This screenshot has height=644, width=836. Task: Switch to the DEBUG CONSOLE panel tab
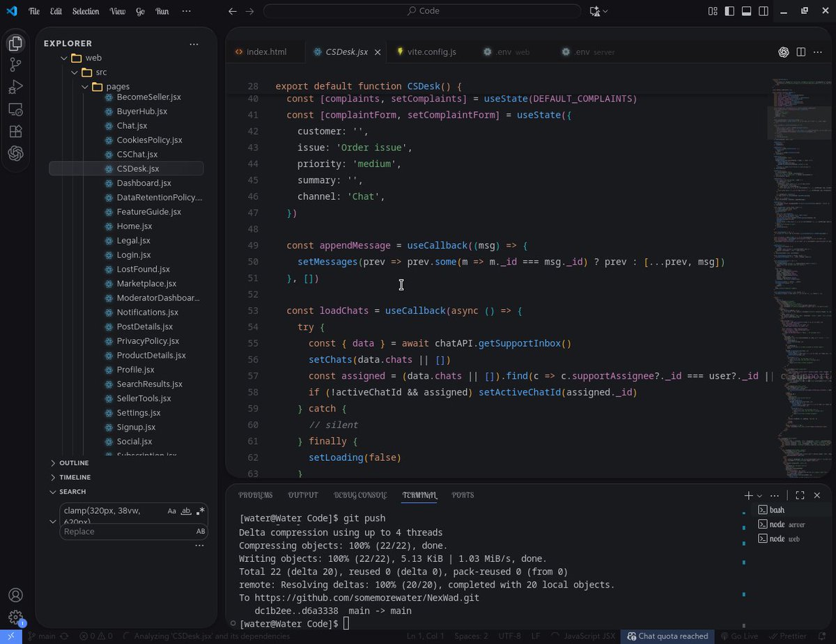tap(360, 495)
